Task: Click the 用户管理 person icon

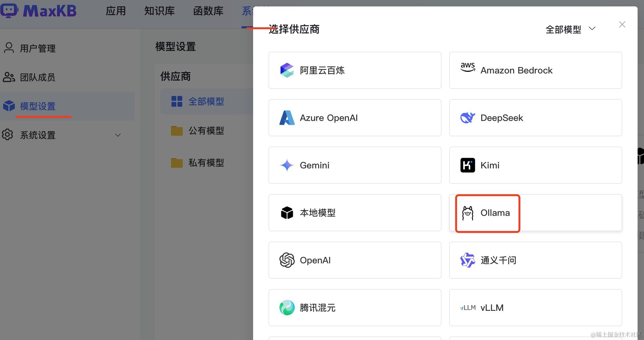Action: tap(9, 48)
